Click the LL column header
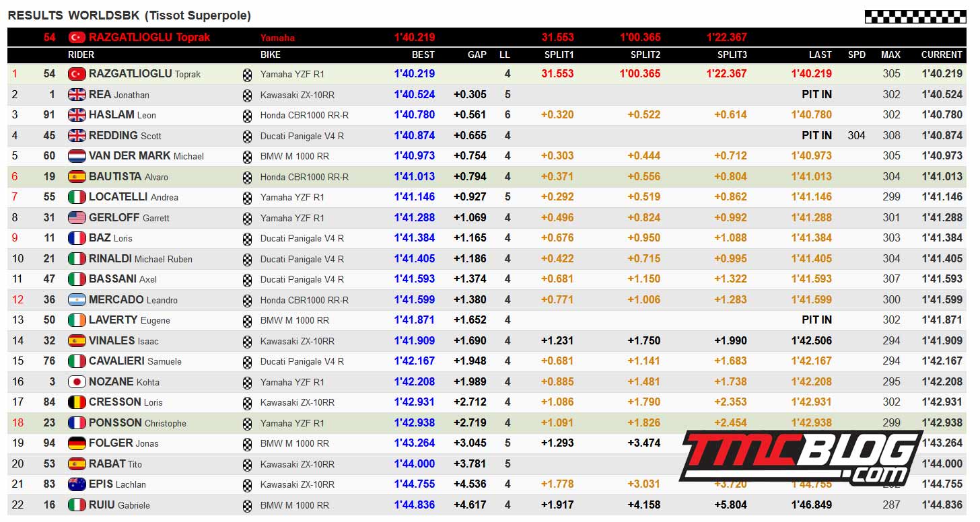 [x=505, y=54]
